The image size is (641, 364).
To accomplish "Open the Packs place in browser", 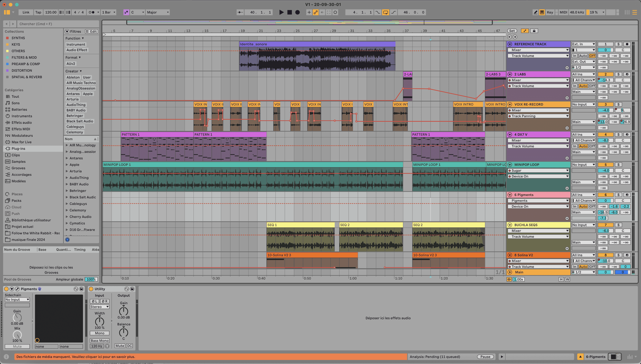I will click(x=16, y=201).
